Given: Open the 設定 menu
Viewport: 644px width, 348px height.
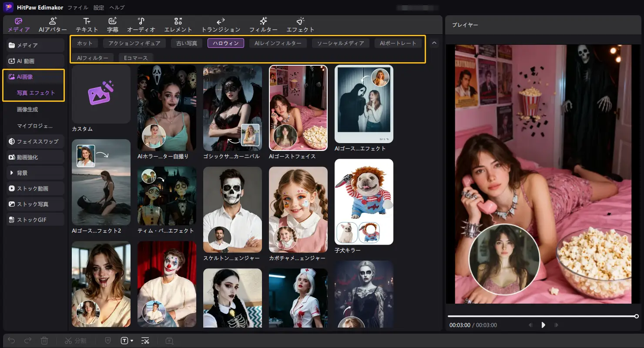Looking at the screenshot, I should pos(99,7).
